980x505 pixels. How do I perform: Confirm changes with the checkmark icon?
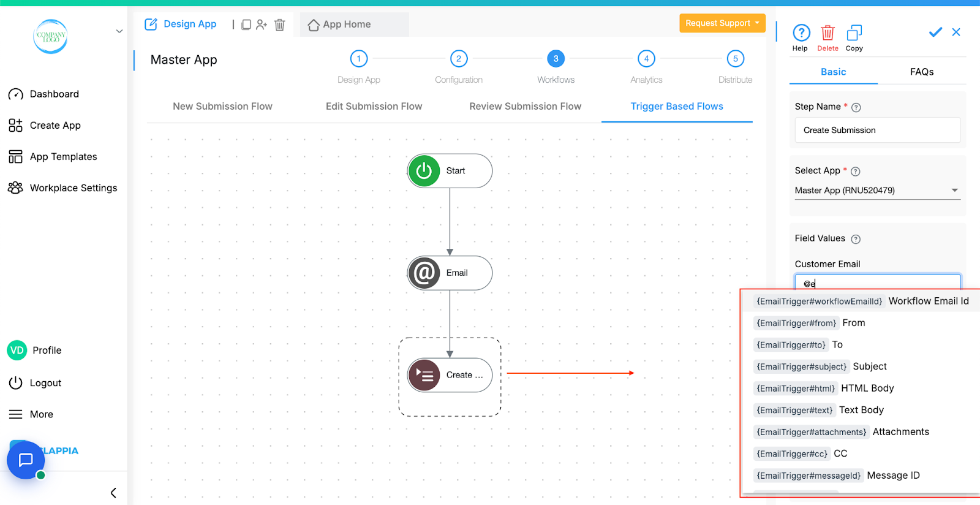(x=935, y=32)
